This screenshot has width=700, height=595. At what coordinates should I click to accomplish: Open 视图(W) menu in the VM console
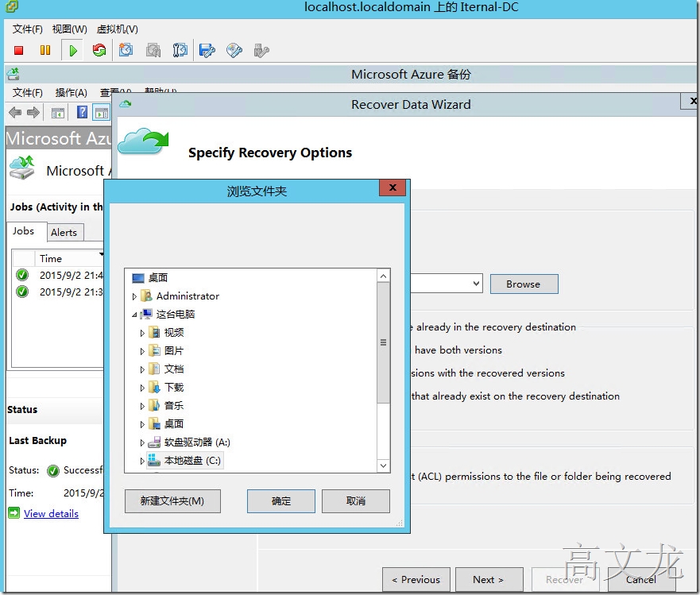pyautogui.click(x=70, y=29)
